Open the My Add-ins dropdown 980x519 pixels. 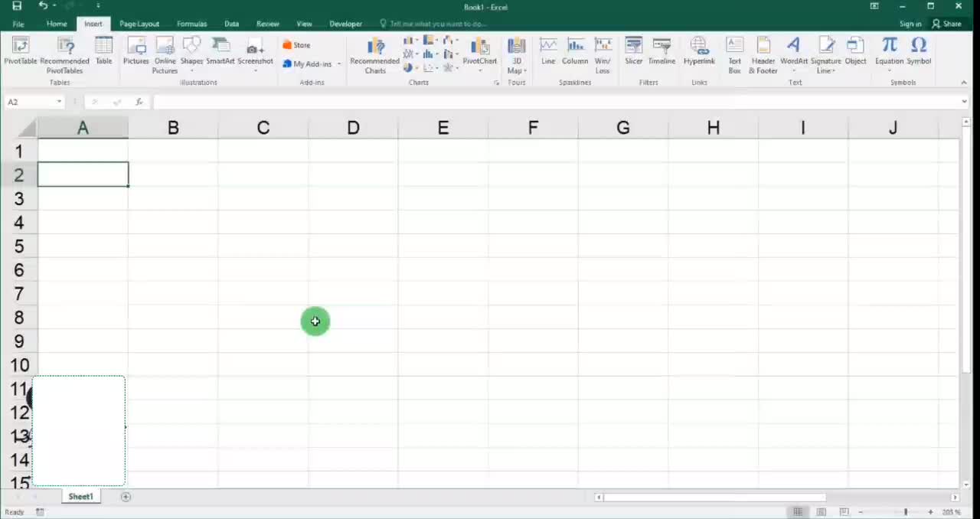[339, 64]
